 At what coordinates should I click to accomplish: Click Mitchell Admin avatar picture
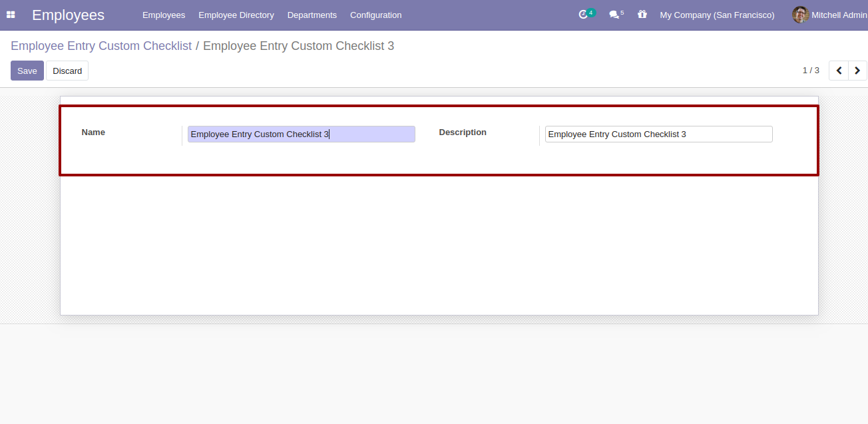pyautogui.click(x=800, y=15)
